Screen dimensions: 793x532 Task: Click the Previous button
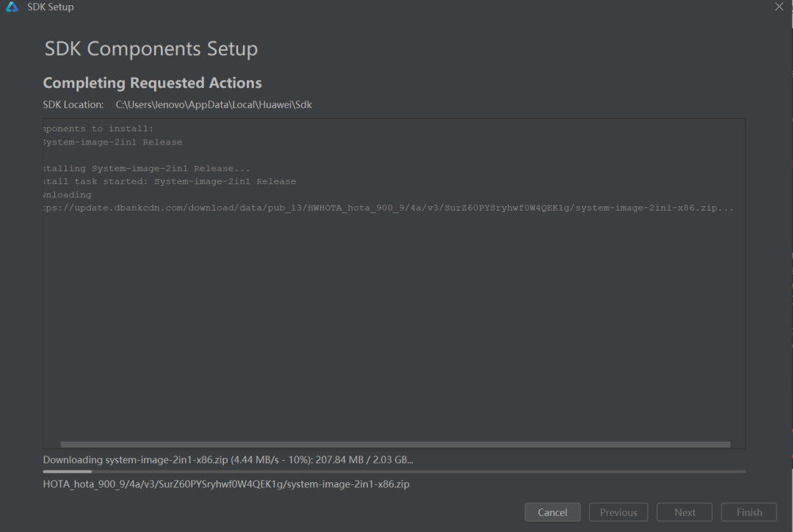(618, 512)
